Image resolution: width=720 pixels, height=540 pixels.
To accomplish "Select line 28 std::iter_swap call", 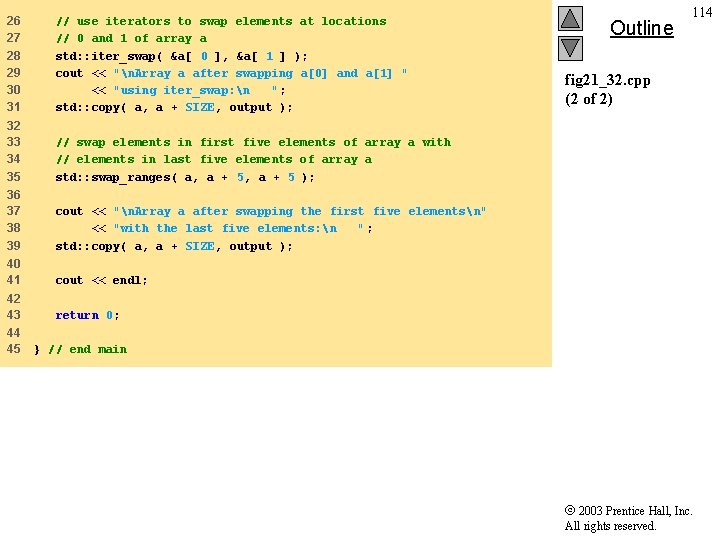I will (181, 56).
